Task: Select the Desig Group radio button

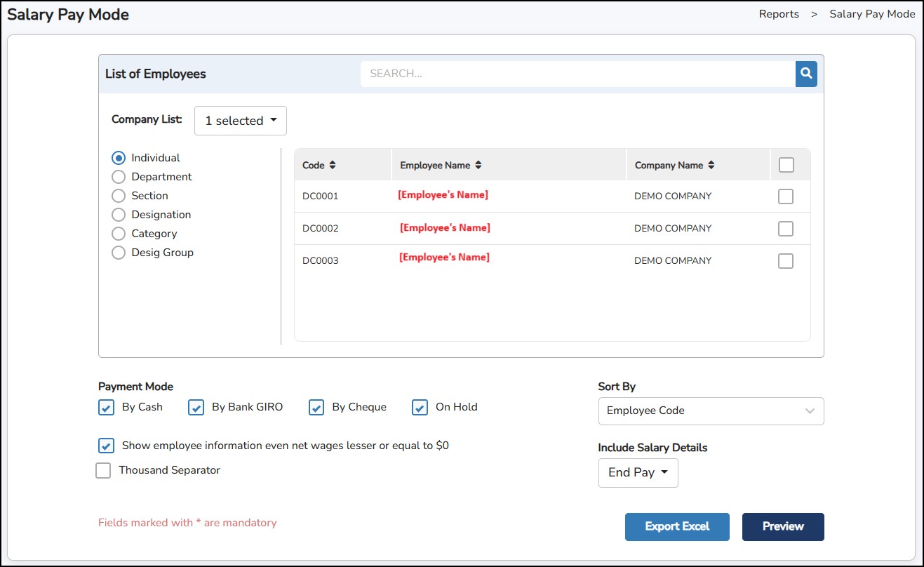Action: point(119,253)
